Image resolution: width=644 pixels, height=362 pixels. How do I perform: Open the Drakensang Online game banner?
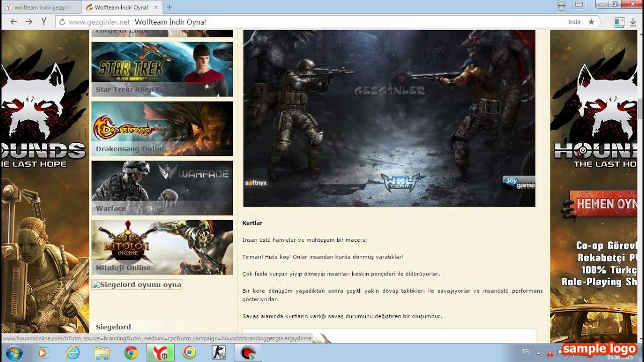click(x=162, y=129)
